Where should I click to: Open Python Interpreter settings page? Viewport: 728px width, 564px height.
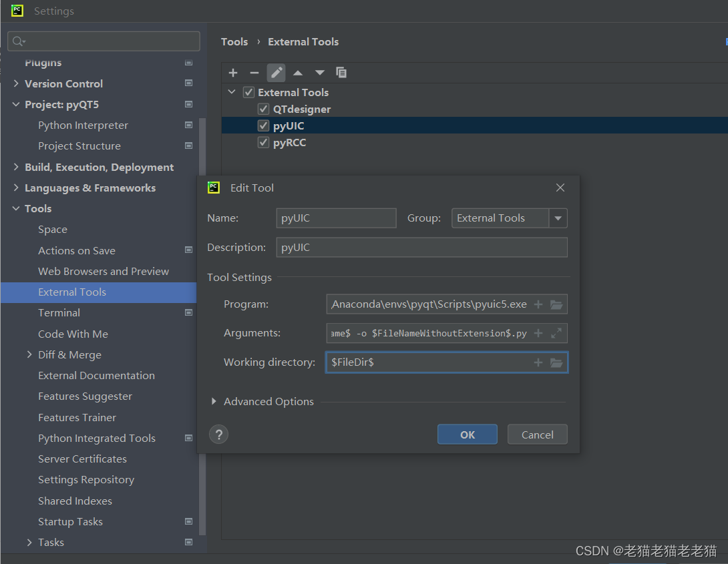(x=83, y=125)
